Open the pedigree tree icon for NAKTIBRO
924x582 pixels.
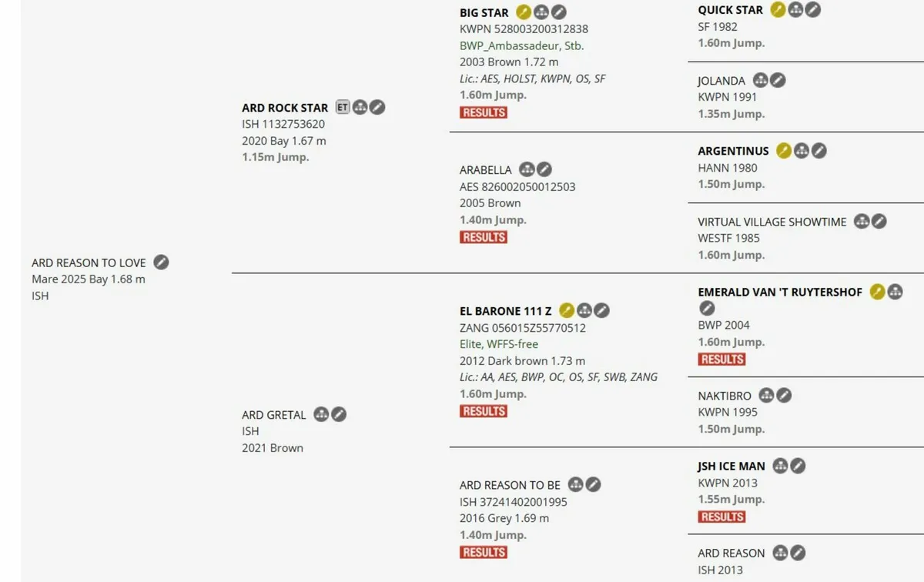(766, 396)
